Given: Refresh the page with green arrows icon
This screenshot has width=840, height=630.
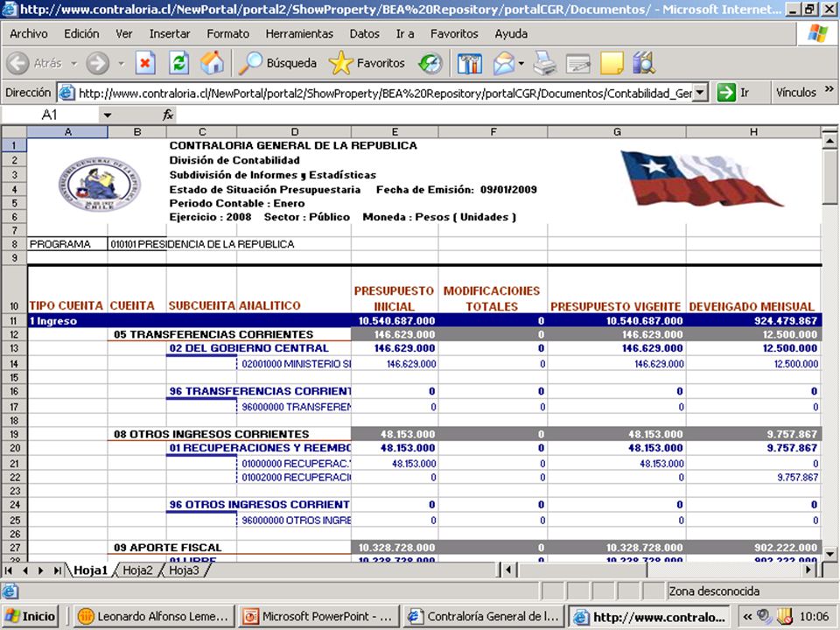Looking at the screenshot, I should click(x=178, y=63).
